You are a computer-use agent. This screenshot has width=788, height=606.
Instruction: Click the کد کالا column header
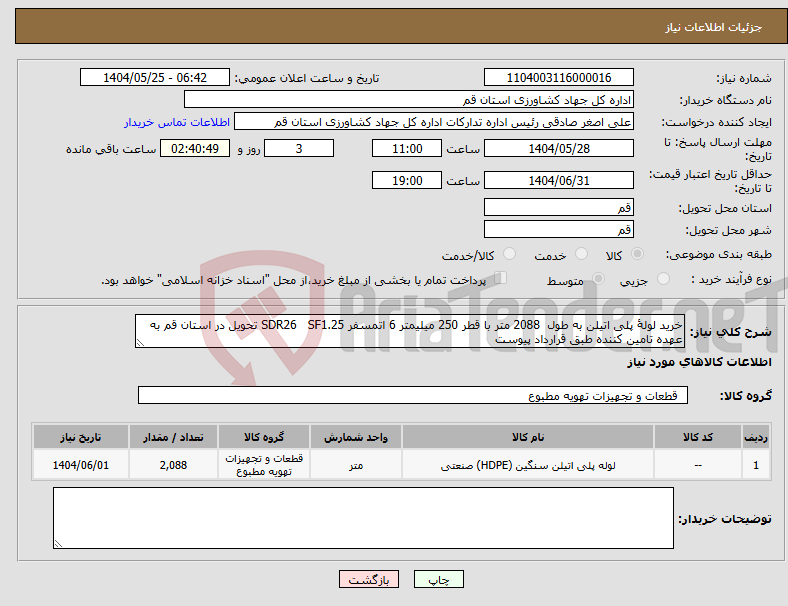coord(698,437)
